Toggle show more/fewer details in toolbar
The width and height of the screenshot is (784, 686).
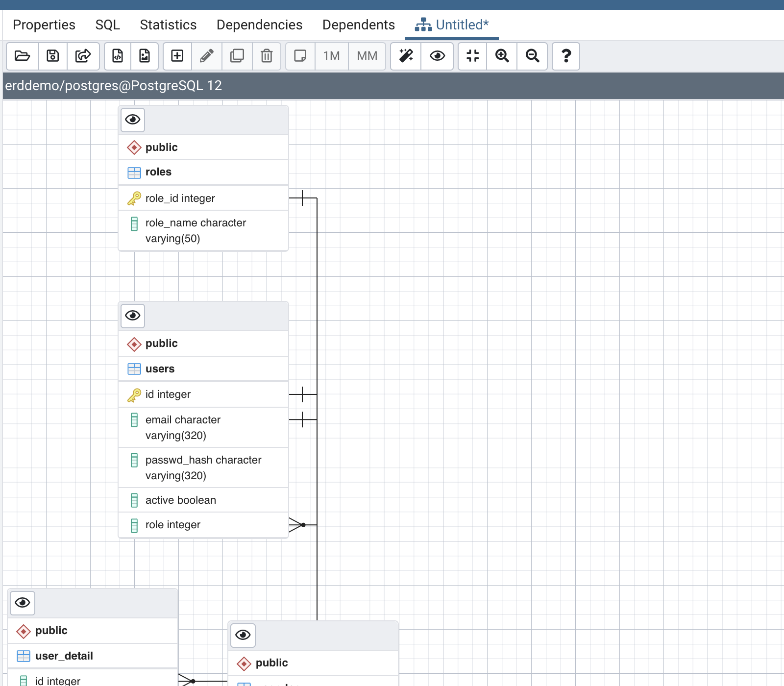point(437,56)
